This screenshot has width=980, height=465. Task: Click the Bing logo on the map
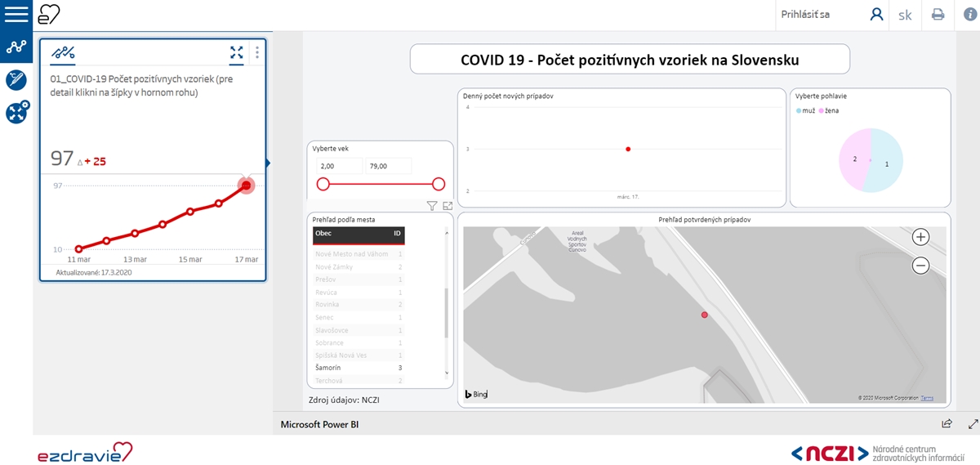tap(476, 394)
